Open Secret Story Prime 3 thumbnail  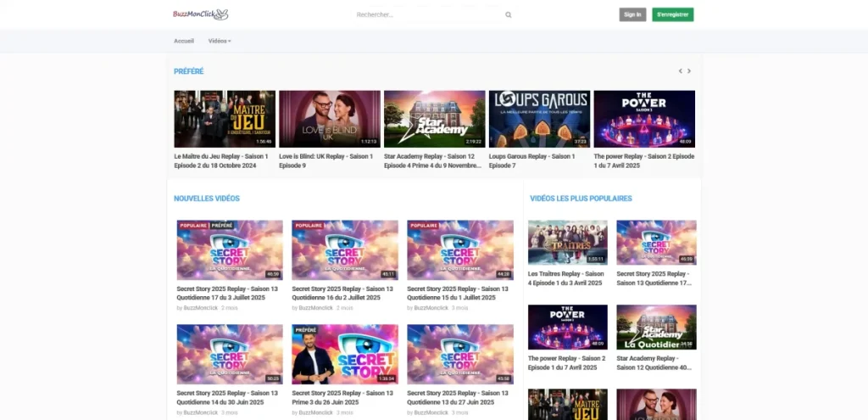coord(345,354)
